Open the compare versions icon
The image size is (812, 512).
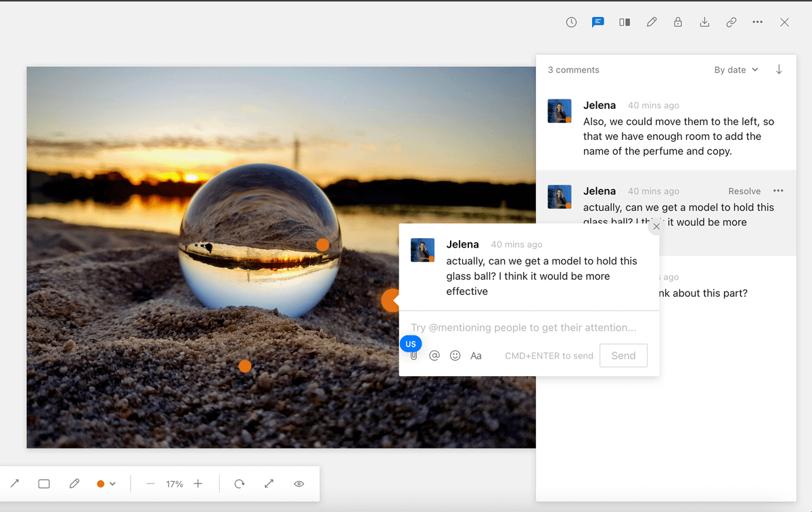pos(625,22)
